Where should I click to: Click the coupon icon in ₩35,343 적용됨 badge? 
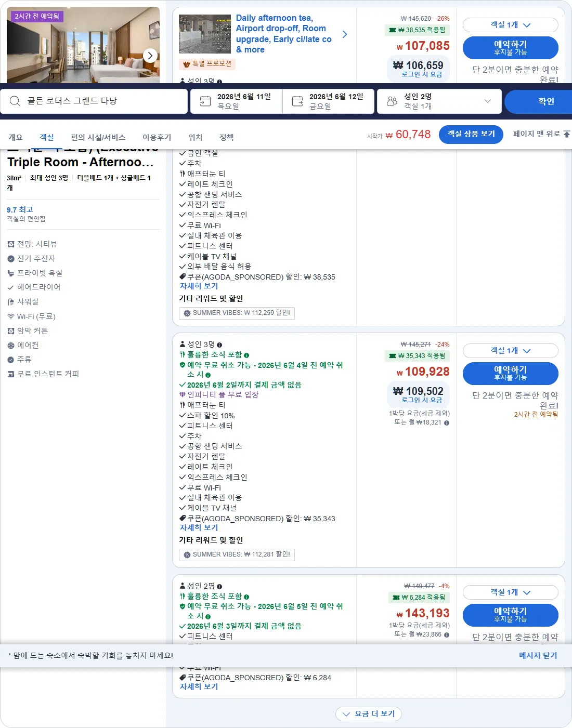[393, 356]
